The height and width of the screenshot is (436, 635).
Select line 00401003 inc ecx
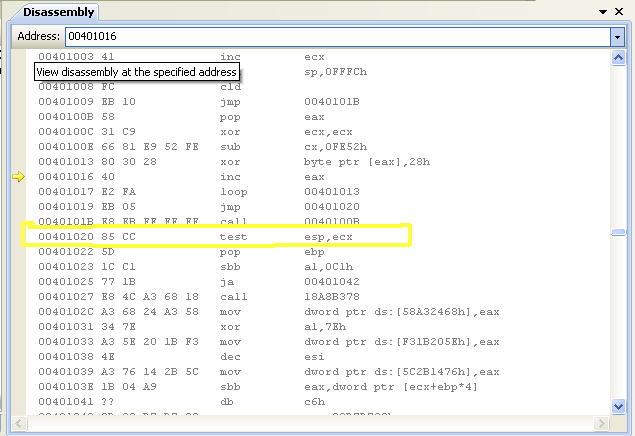(x=181, y=57)
